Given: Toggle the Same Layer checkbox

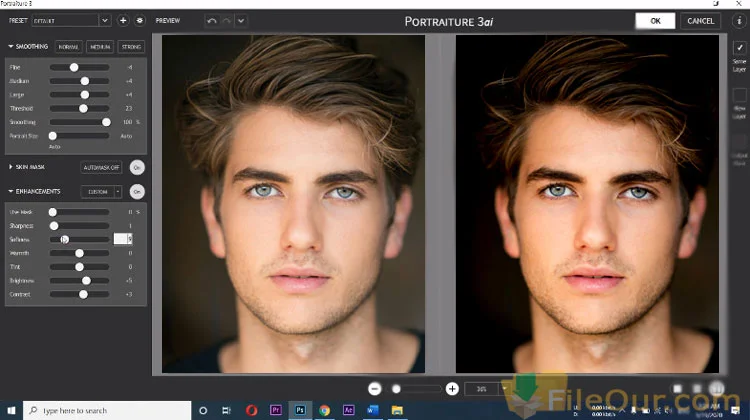Looking at the screenshot, I should 739,48.
